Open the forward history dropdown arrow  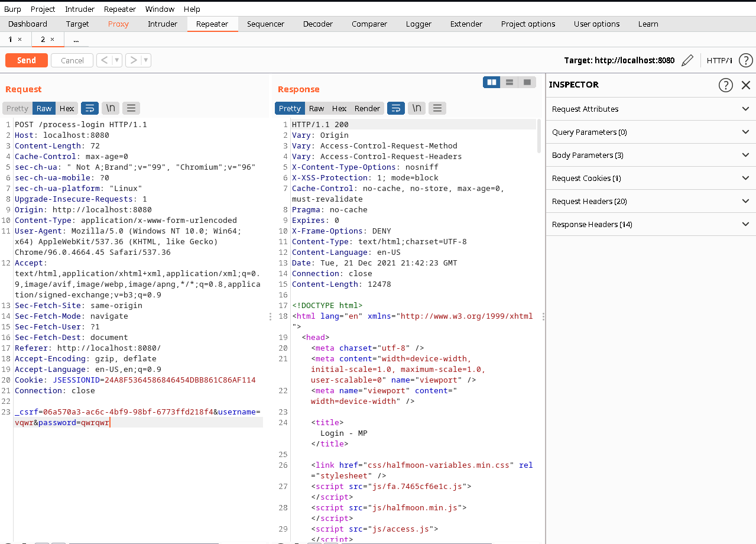146,60
